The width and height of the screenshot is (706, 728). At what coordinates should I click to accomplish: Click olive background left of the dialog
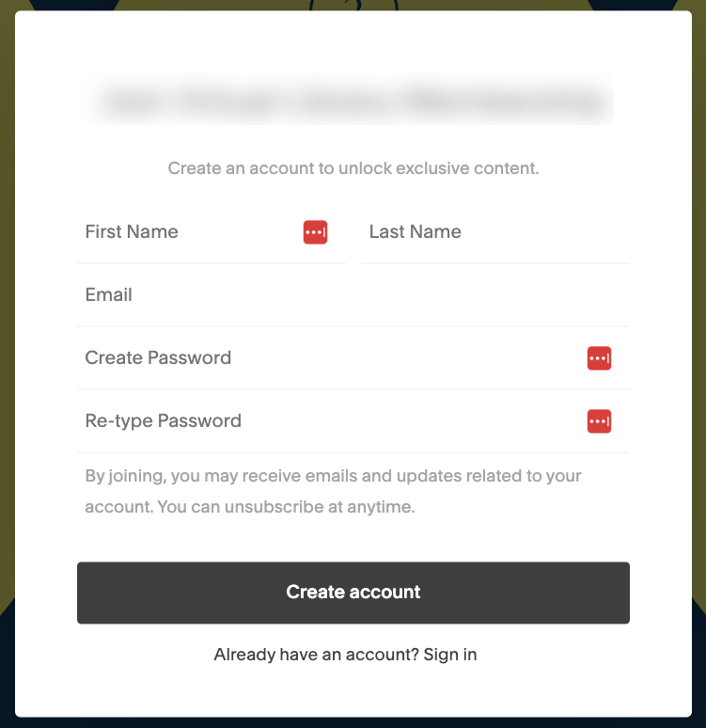click(x=7, y=282)
